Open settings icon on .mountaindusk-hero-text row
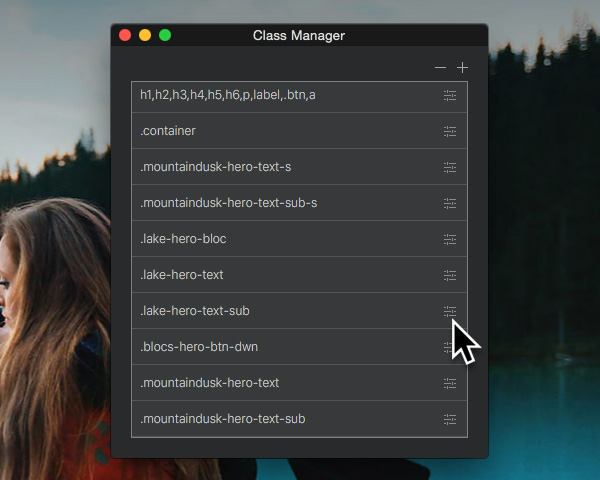This screenshot has width=600, height=480. pyautogui.click(x=450, y=384)
